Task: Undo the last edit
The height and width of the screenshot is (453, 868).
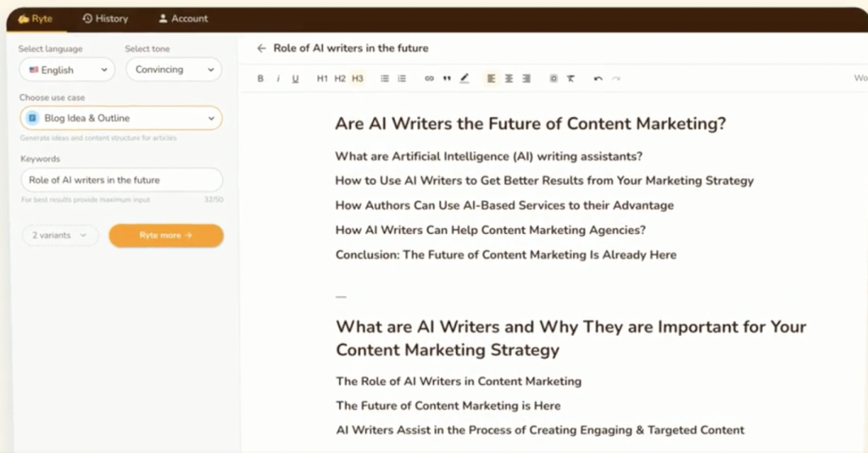Action: [x=598, y=79]
